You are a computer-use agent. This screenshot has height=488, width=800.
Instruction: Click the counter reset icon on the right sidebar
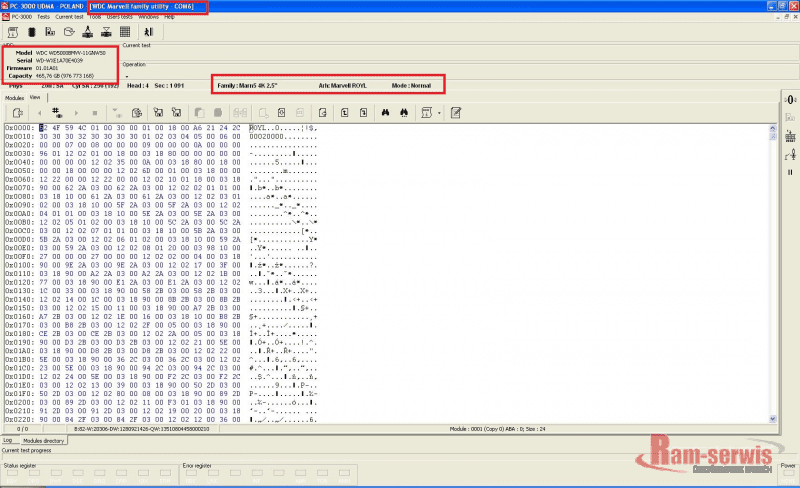(x=790, y=100)
